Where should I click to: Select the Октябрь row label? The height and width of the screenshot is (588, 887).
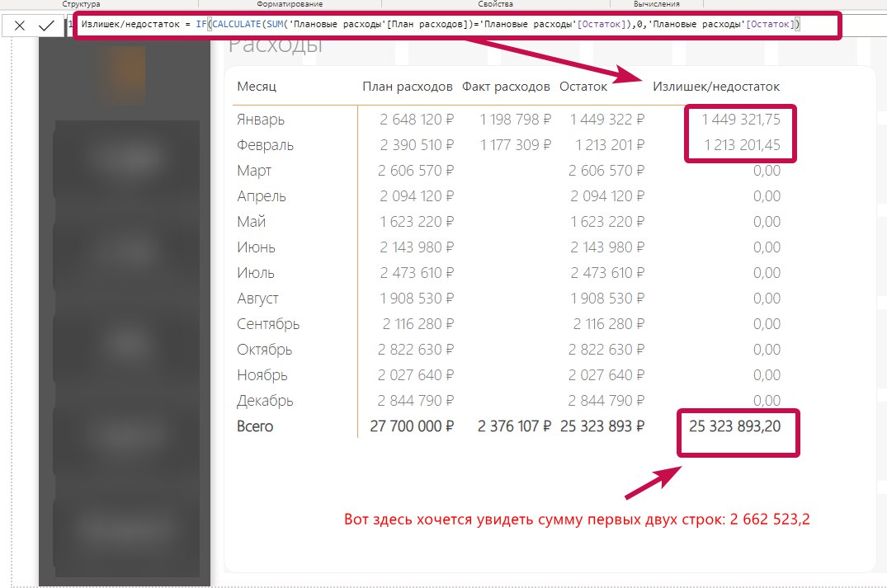(264, 350)
